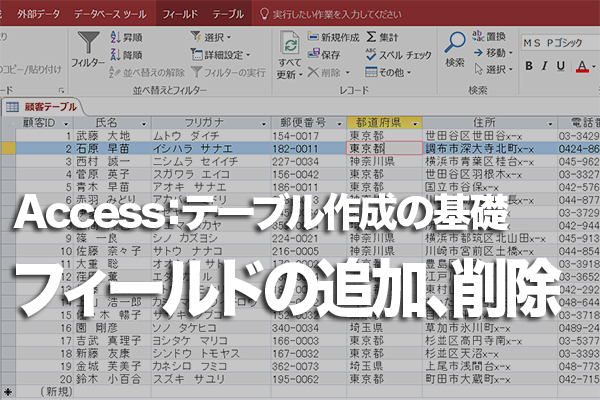Screen dimensions: 600x400
Task: Click the name 吉武 真理子
Action: (x=109, y=341)
